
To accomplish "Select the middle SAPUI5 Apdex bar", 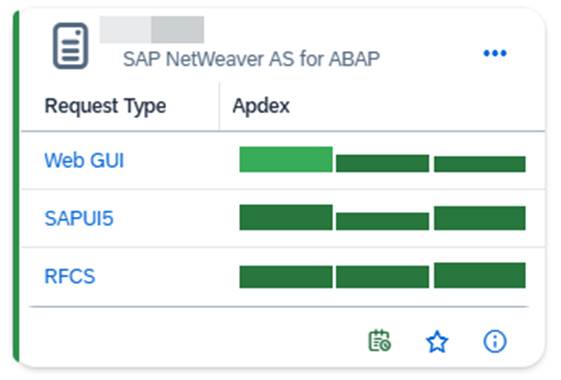I will 382,221.
